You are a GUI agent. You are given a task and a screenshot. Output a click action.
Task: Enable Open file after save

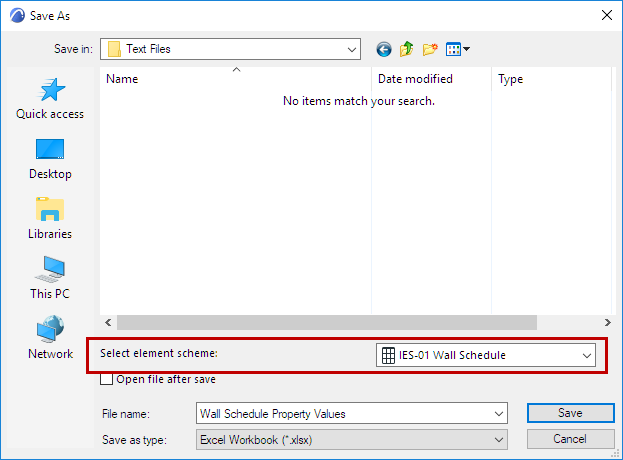coord(108,380)
